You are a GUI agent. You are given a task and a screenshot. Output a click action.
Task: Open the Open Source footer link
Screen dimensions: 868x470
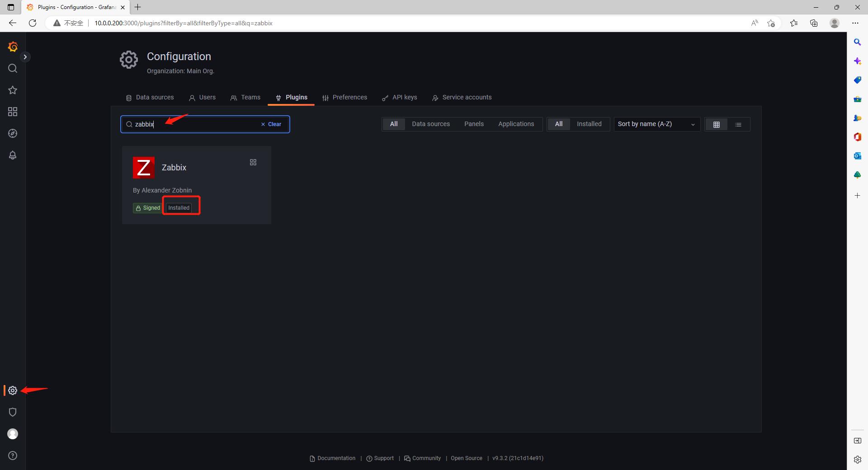click(467, 458)
